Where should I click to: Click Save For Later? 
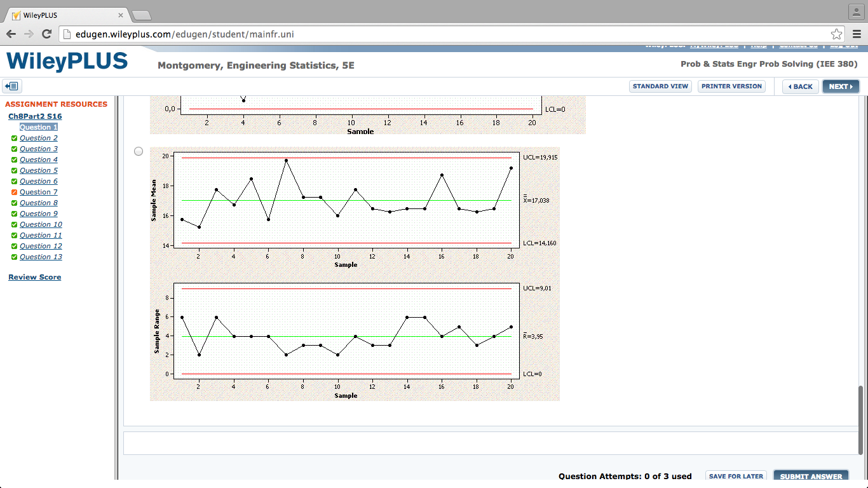[736, 476]
